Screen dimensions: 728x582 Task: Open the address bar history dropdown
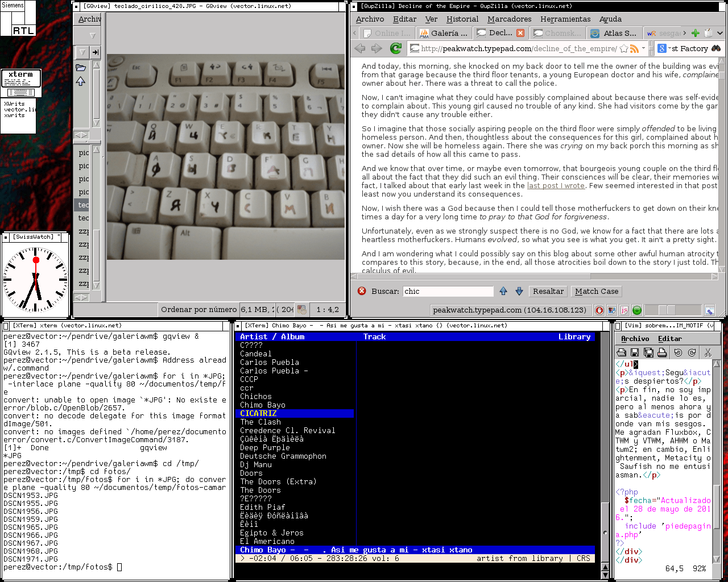[x=644, y=49]
